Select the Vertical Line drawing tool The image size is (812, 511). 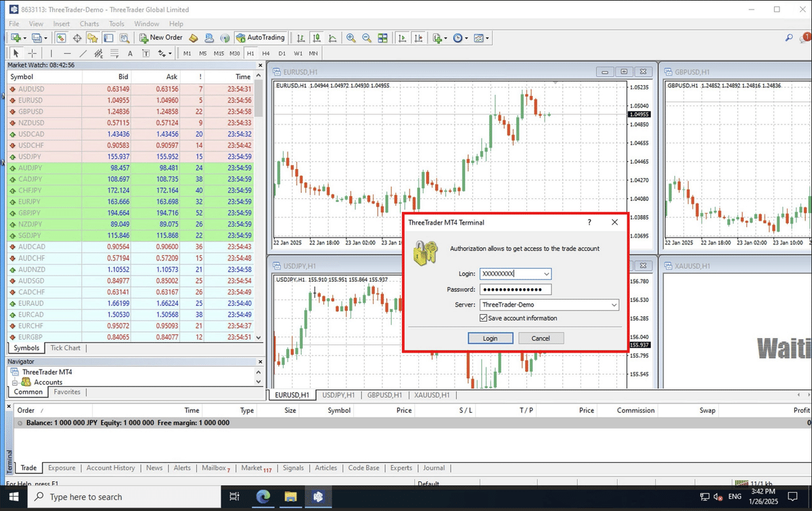(x=51, y=53)
